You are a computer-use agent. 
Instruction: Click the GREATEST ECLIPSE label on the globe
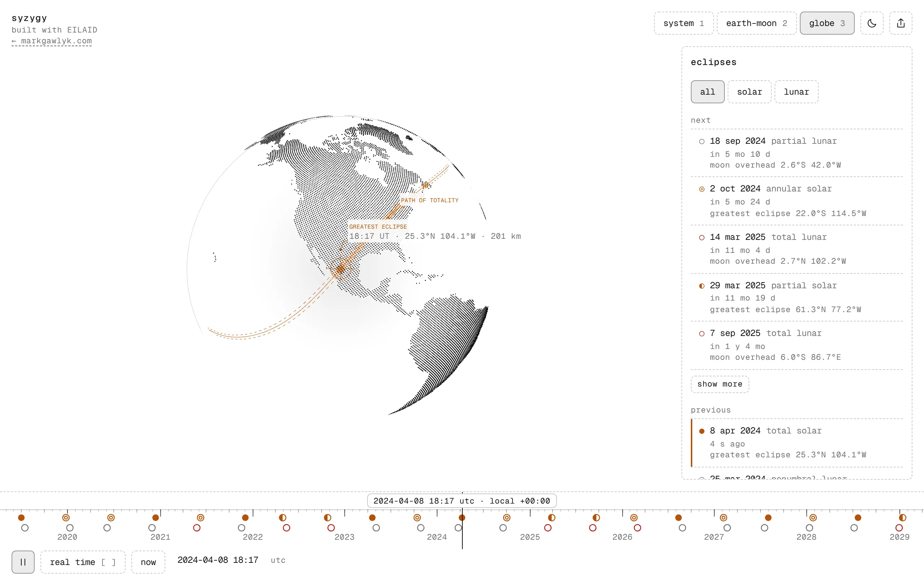pyautogui.click(x=378, y=227)
